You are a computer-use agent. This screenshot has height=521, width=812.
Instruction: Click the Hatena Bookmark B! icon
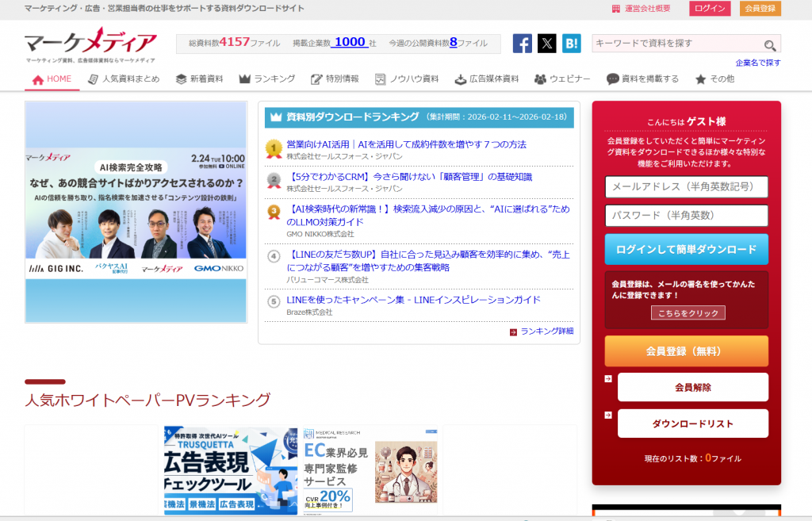pos(571,44)
